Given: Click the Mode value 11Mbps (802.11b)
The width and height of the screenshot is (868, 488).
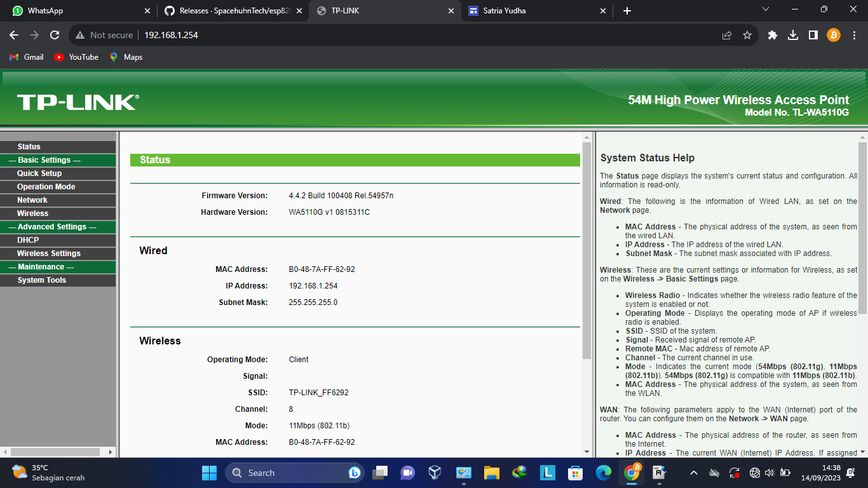Looking at the screenshot, I should click(319, 426).
